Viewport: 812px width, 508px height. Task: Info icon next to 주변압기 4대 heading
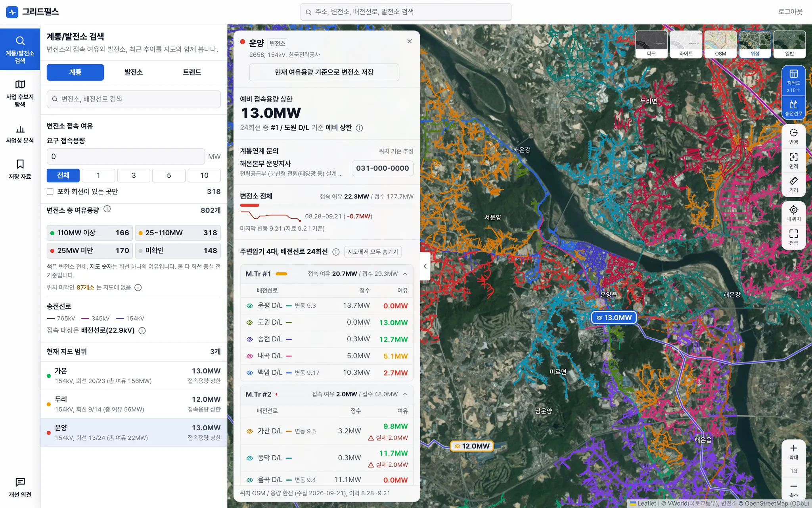(336, 252)
